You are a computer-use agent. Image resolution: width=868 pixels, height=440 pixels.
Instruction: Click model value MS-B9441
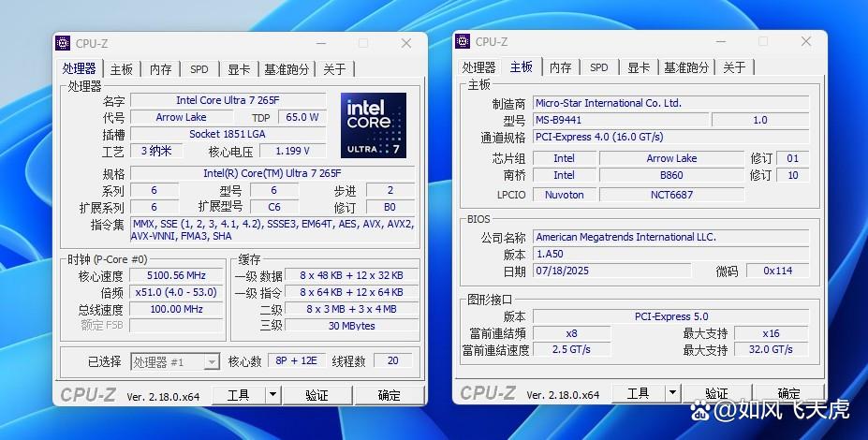pos(621,120)
